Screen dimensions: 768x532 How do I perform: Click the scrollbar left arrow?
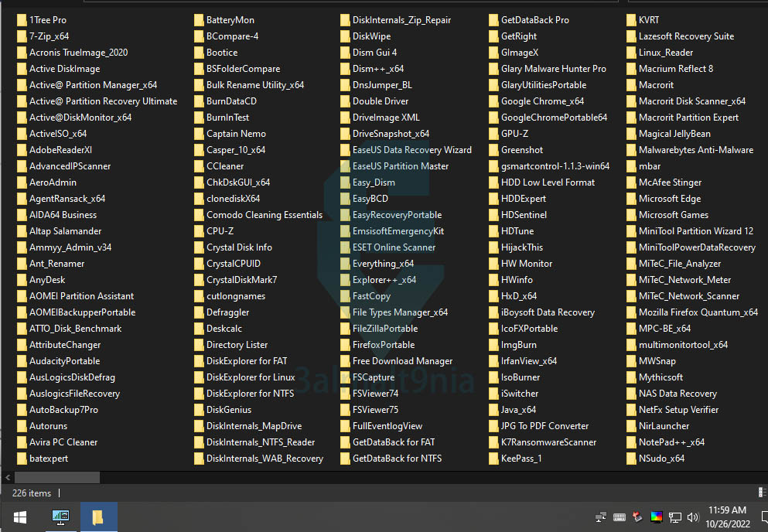7,477
